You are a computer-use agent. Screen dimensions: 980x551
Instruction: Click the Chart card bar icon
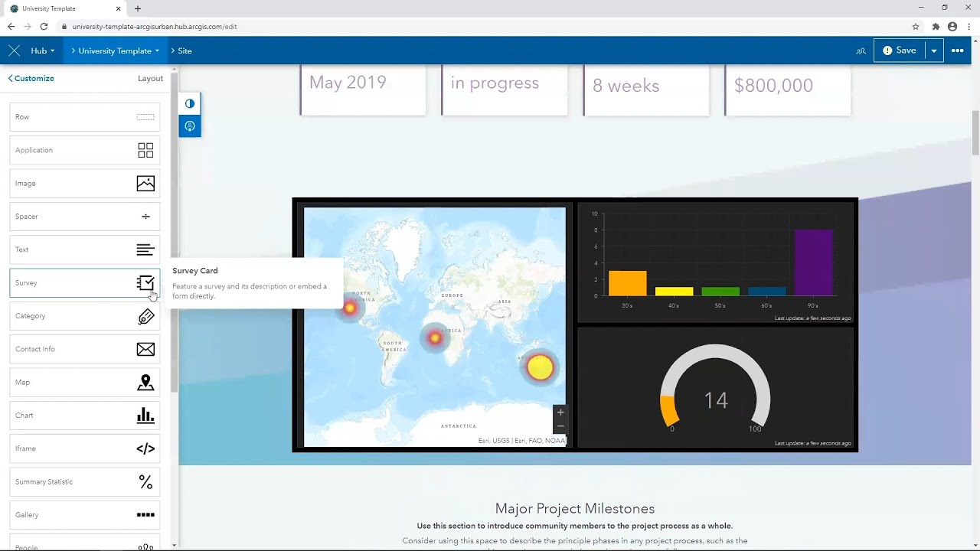[145, 416]
